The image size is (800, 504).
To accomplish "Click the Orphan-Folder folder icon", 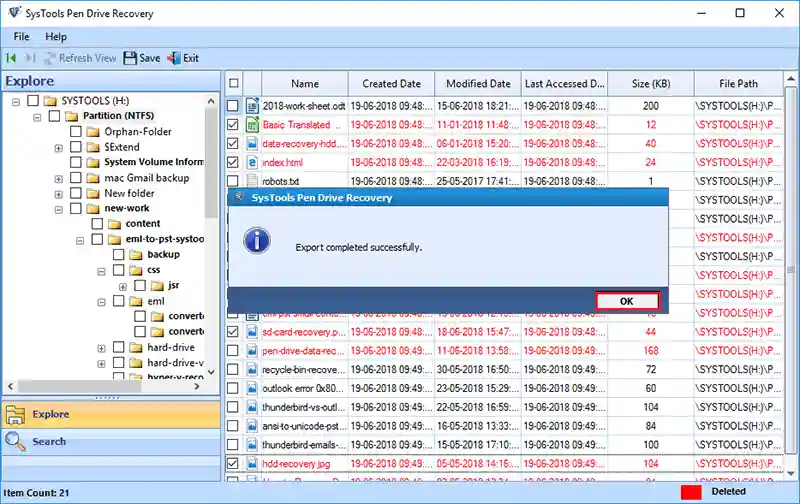I will 93,132.
